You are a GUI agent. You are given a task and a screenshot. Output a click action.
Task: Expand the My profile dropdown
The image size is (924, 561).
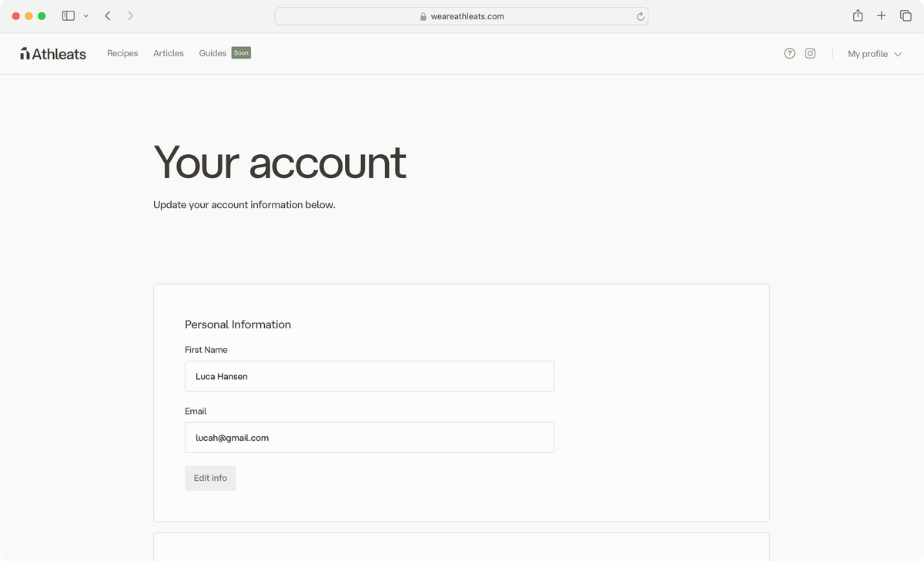874,54
